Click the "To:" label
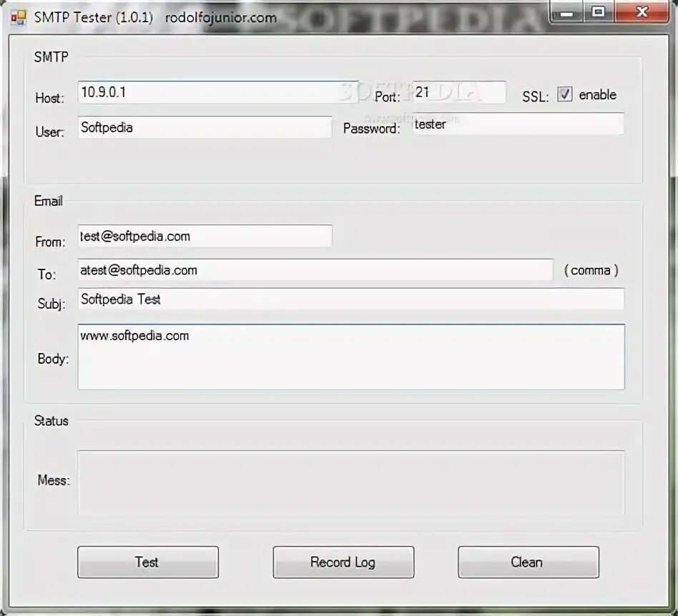Screen dimensions: 678x616 tap(46, 274)
